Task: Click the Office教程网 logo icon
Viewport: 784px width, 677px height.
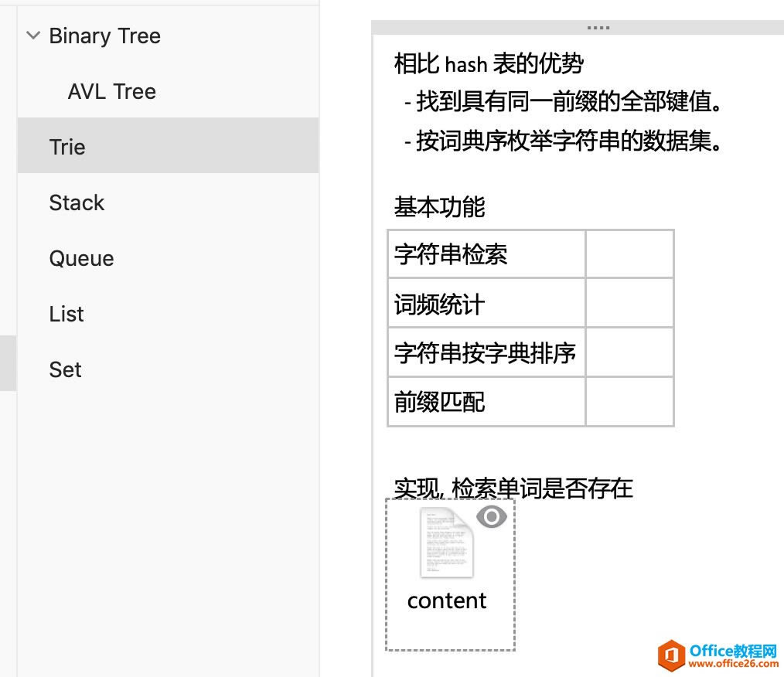Action: 671,655
